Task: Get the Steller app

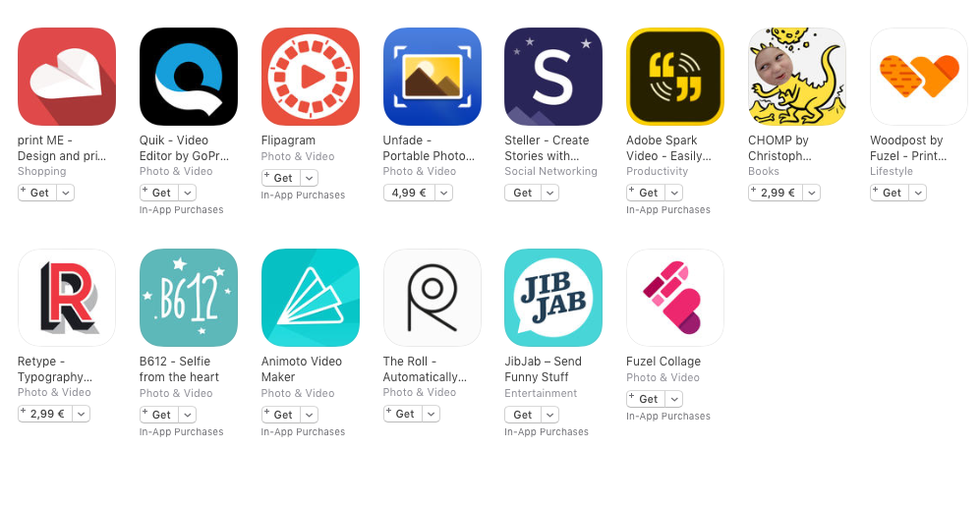Action: click(x=523, y=193)
